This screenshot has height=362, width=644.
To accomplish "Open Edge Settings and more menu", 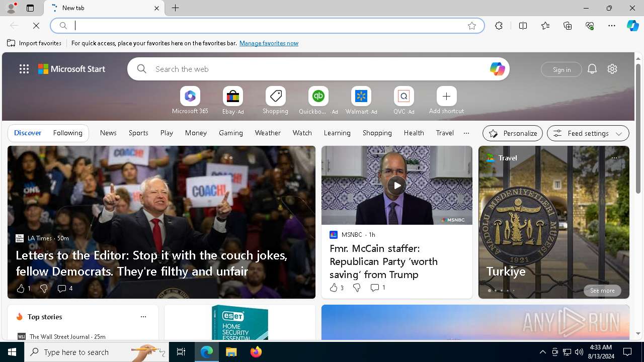I will pos(612,26).
